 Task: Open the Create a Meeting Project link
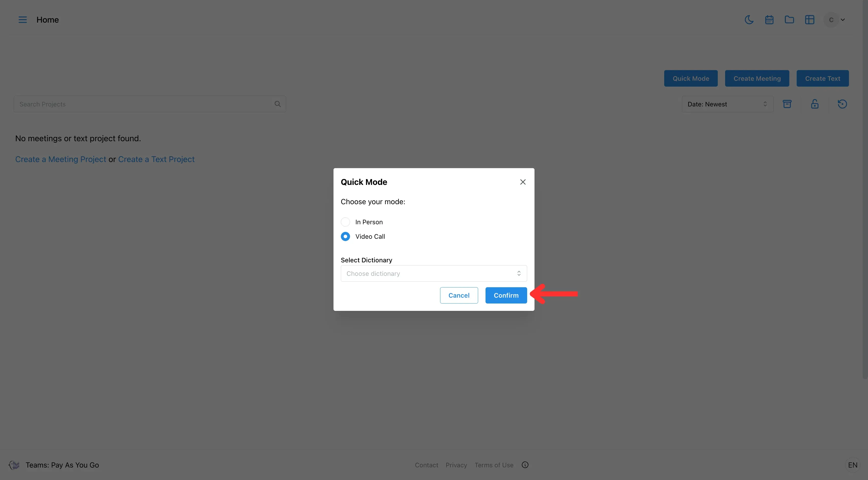pyautogui.click(x=61, y=159)
